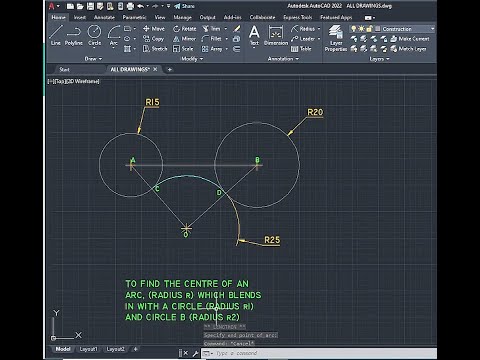This screenshot has height=360, width=480.
Task: Open the Annotate ribbon tab
Action: coord(104,17)
